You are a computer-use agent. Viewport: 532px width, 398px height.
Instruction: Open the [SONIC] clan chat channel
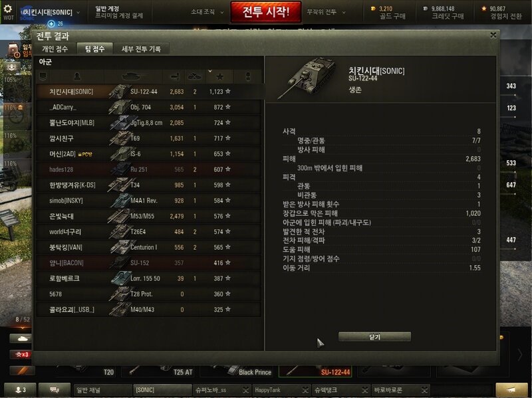[x=162, y=390]
